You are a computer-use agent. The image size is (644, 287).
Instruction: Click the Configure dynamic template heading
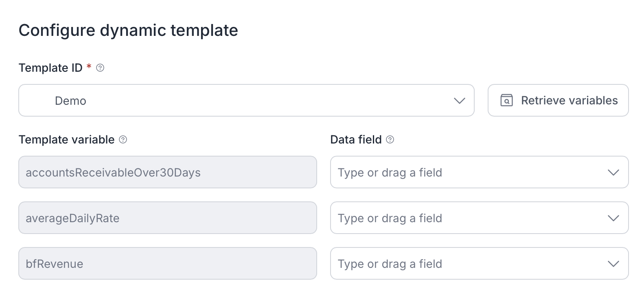(x=128, y=31)
